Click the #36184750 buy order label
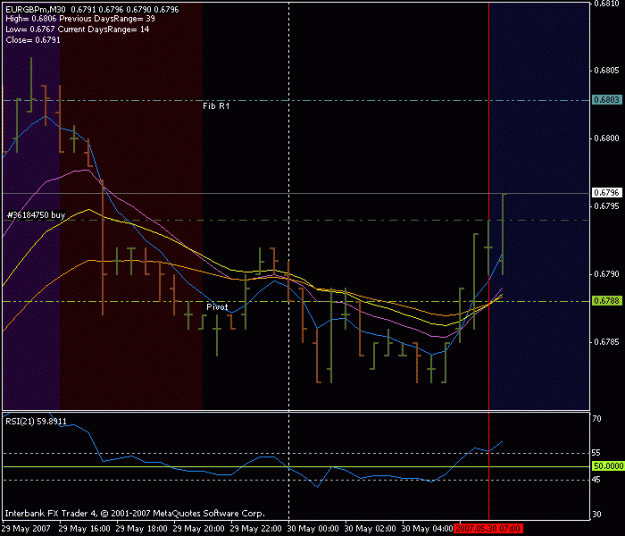The width and height of the screenshot is (625, 536). [36, 215]
